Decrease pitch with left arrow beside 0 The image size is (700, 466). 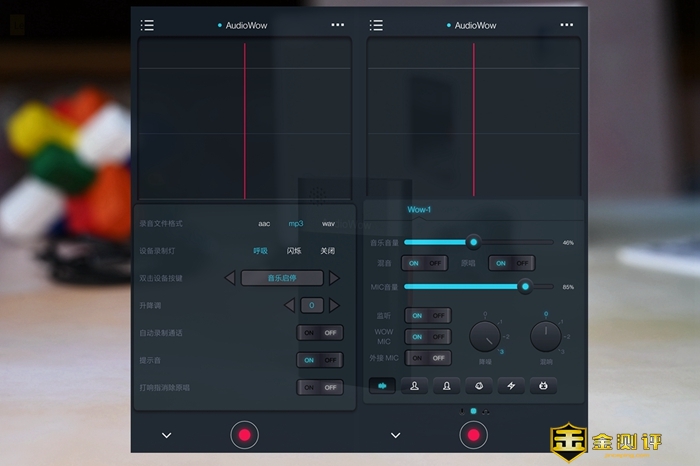pyautogui.click(x=289, y=305)
